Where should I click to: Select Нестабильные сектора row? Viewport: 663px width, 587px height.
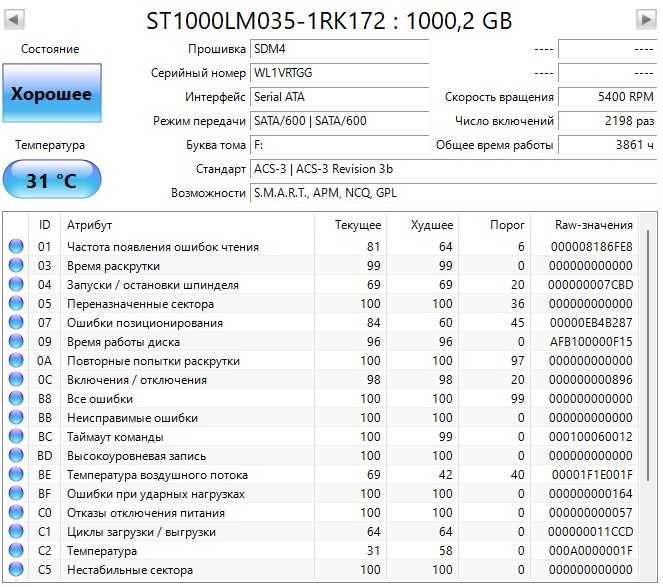[321, 570]
